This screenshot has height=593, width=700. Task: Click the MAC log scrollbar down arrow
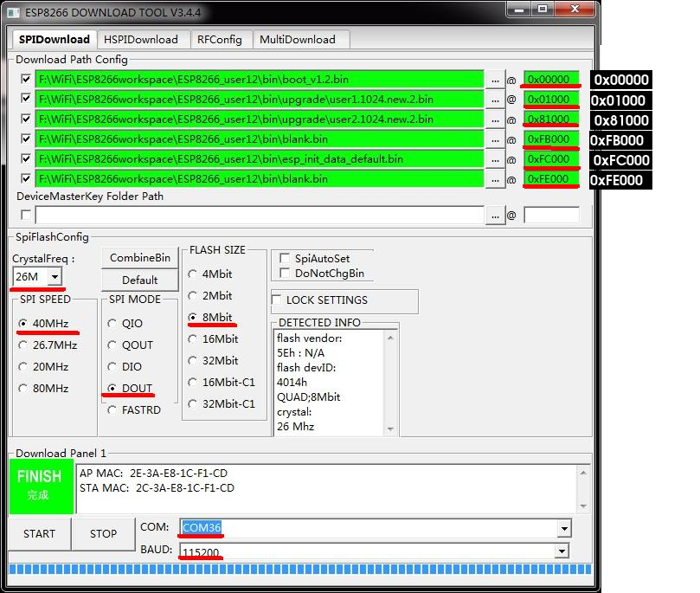(583, 506)
